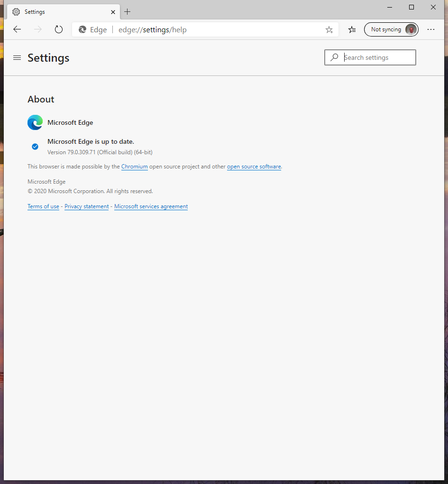Click the blue up-to-date checkmark icon
448x484 pixels.
pos(35,147)
